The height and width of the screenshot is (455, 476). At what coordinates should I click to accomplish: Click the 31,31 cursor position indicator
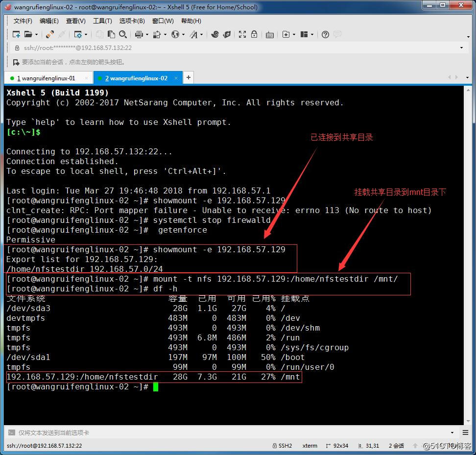click(369, 446)
